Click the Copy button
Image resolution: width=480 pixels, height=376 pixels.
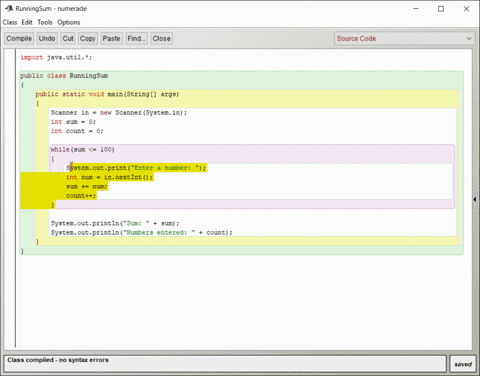point(88,38)
